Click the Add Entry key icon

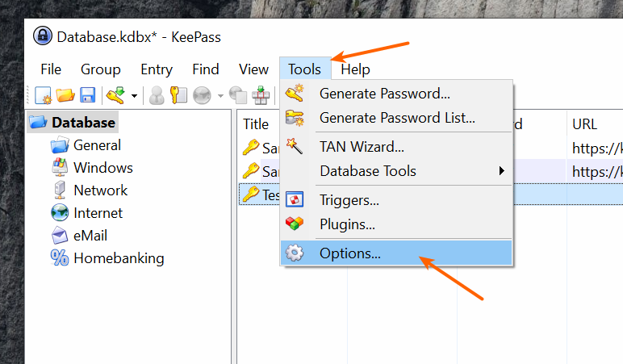tap(115, 95)
